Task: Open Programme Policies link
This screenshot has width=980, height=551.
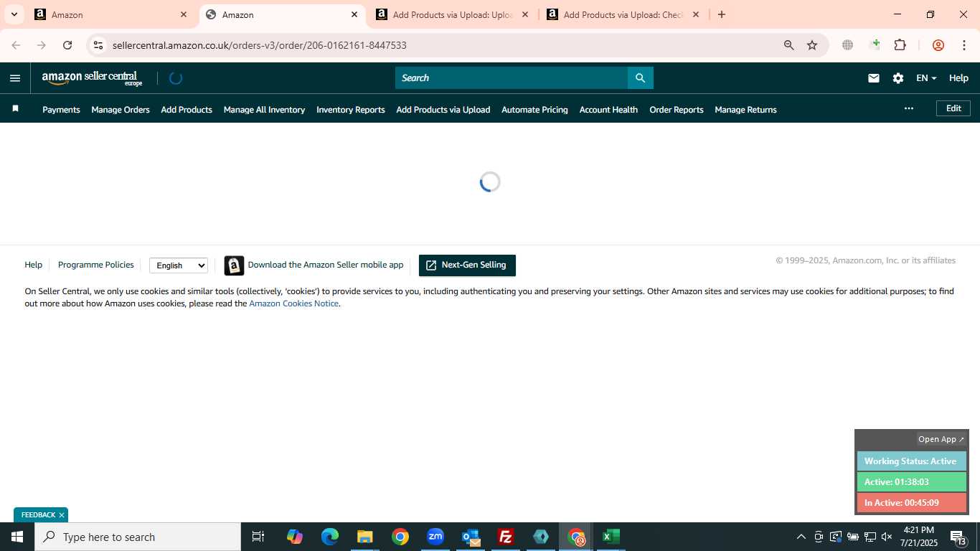Action: 95,265
